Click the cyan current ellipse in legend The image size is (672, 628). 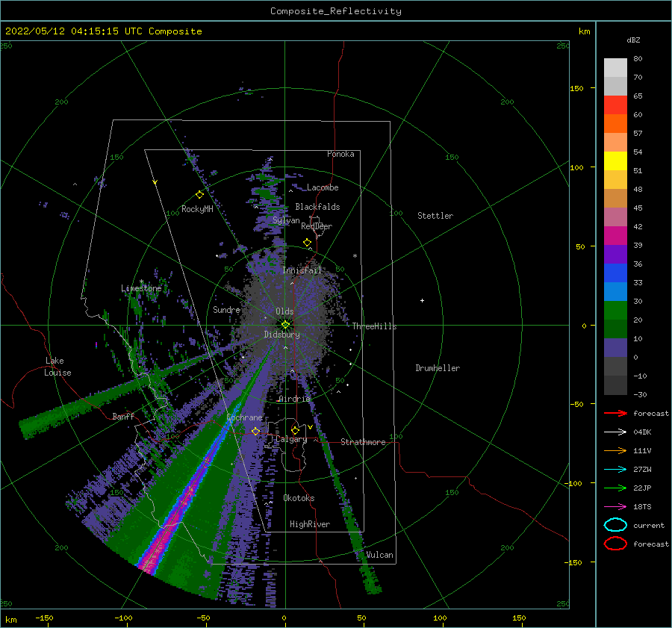615,525
